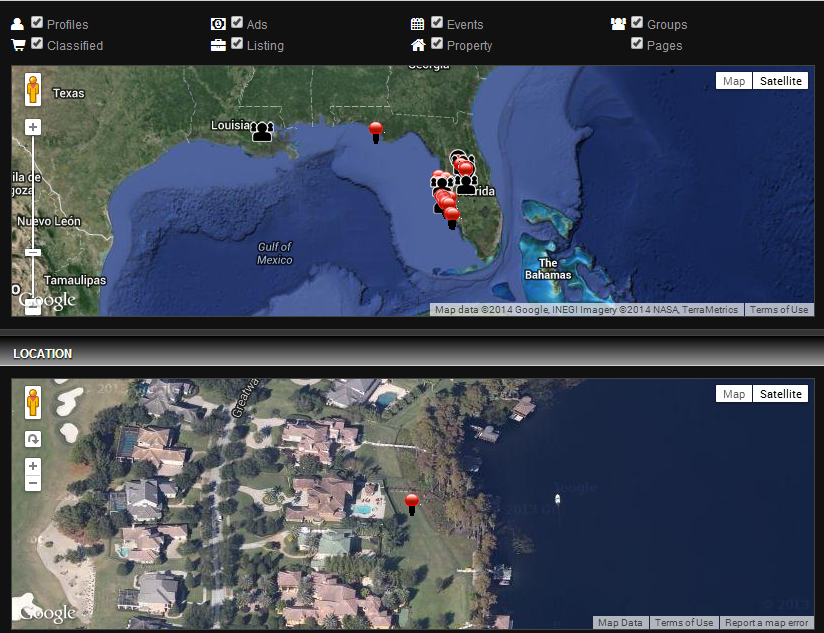This screenshot has height=633, width=824.
Task: Disable the Property filter checkbox
Action: pyautogui.click(x=437, y=44)
